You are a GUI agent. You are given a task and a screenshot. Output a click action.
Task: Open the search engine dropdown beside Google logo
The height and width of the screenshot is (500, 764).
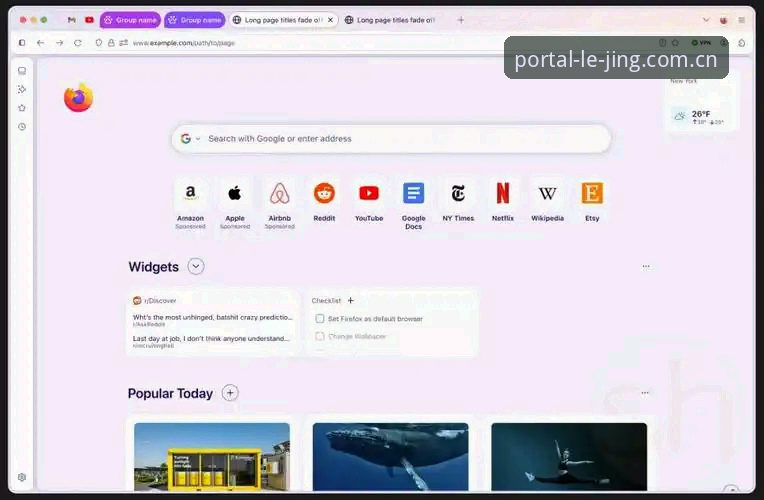(198, 139)
